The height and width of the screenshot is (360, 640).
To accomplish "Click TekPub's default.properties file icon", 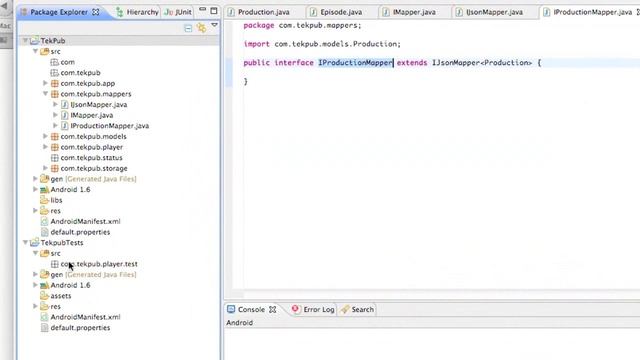I will (x=44, y=232).
